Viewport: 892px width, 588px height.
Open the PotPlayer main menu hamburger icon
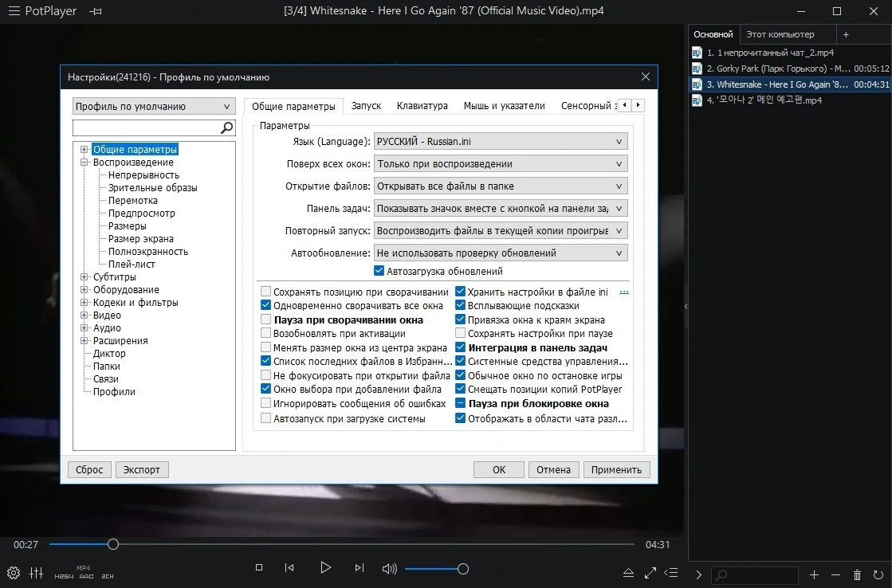(x=14, y=11)
